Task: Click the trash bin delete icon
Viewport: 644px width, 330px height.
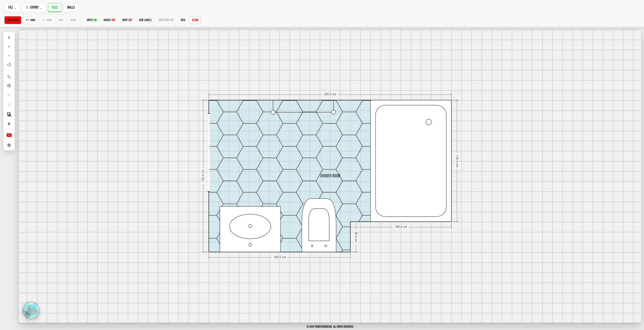Action: pyautogui.click(x=9, y=124)
